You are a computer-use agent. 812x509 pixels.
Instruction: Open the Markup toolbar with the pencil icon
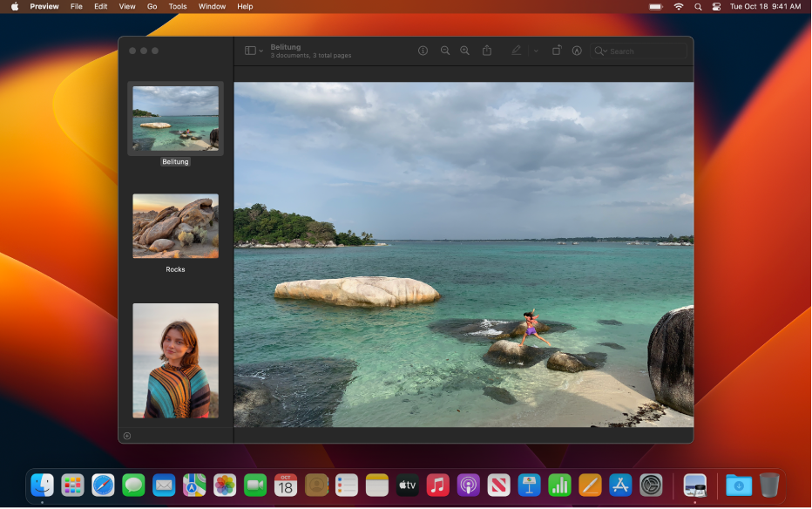coord(517,51)
